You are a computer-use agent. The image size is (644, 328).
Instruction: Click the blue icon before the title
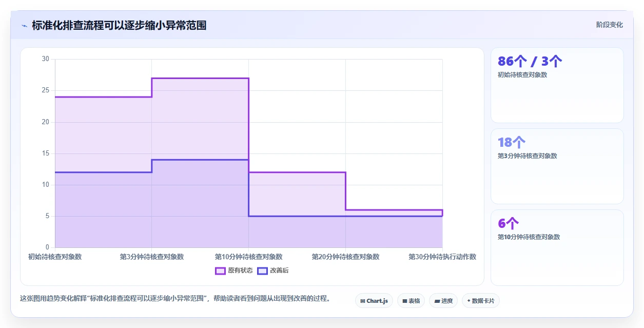click(x=24, y=25)
